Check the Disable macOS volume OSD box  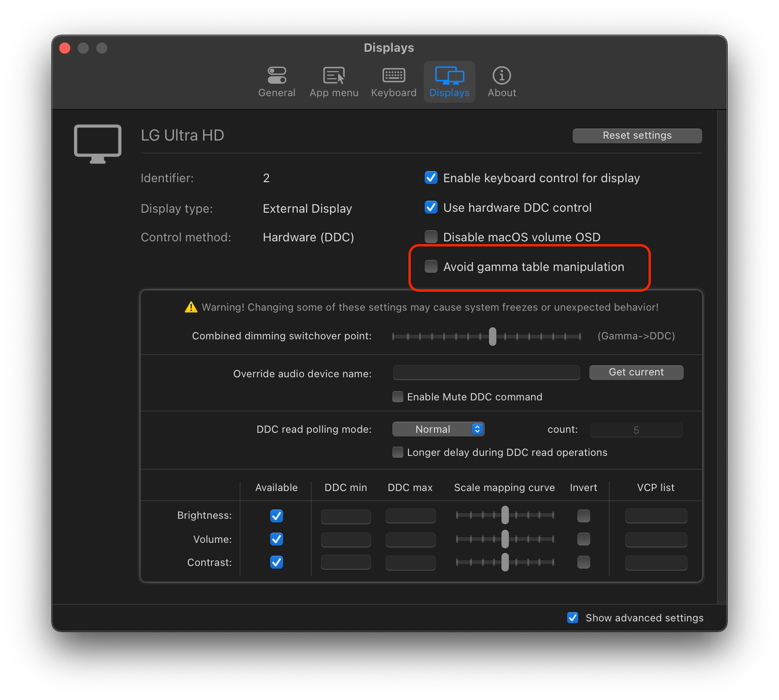[431, 236]
